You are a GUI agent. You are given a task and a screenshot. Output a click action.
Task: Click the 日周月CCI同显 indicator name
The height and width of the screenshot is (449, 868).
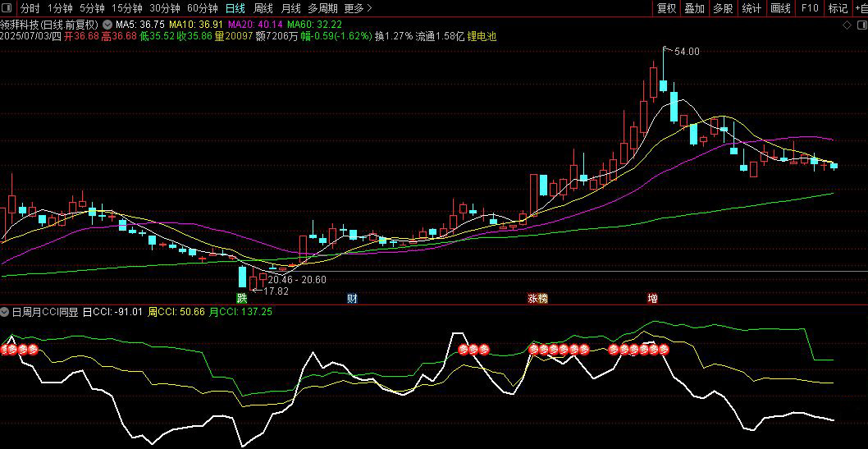tap(45, 312)
